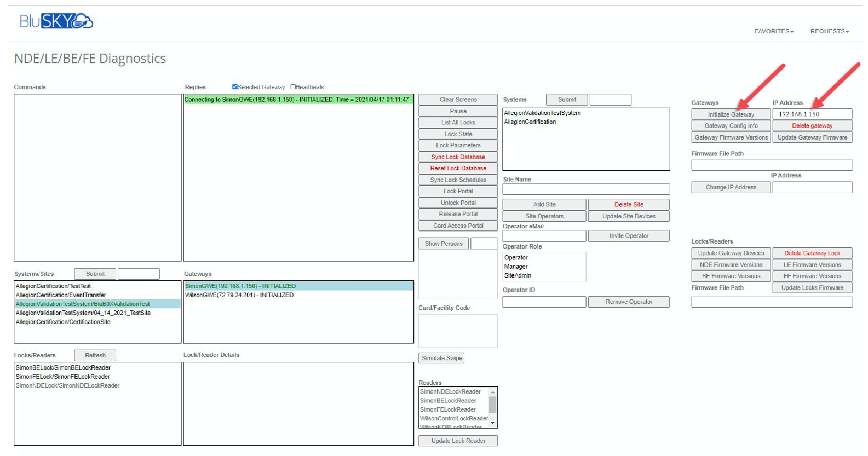Select WilsonGWE gateway in Gateways list

pyautogui.click(x=239, y=295)
